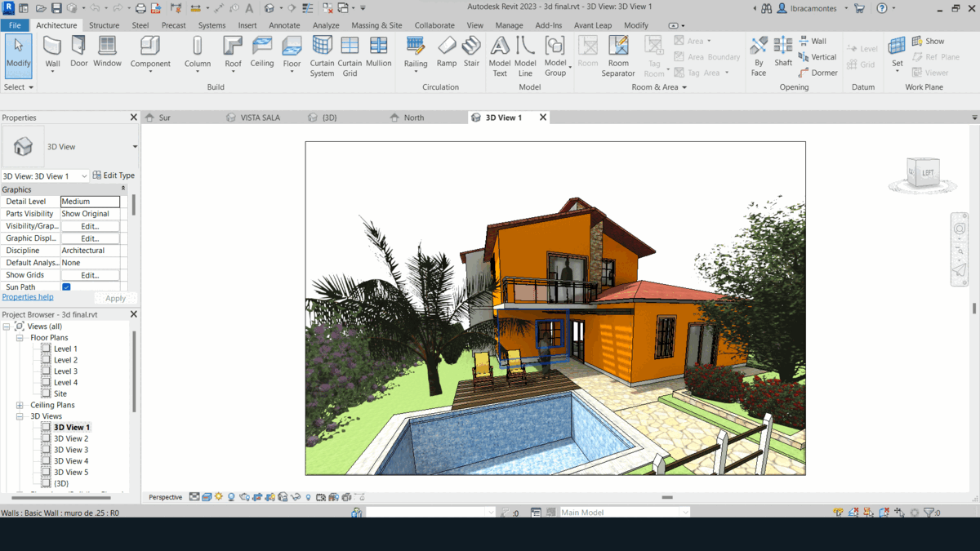The height and width of the screenshot is (551, 980).
Task: Open the Properties element type dropdown arrow
Action: (x=135, y=147)
